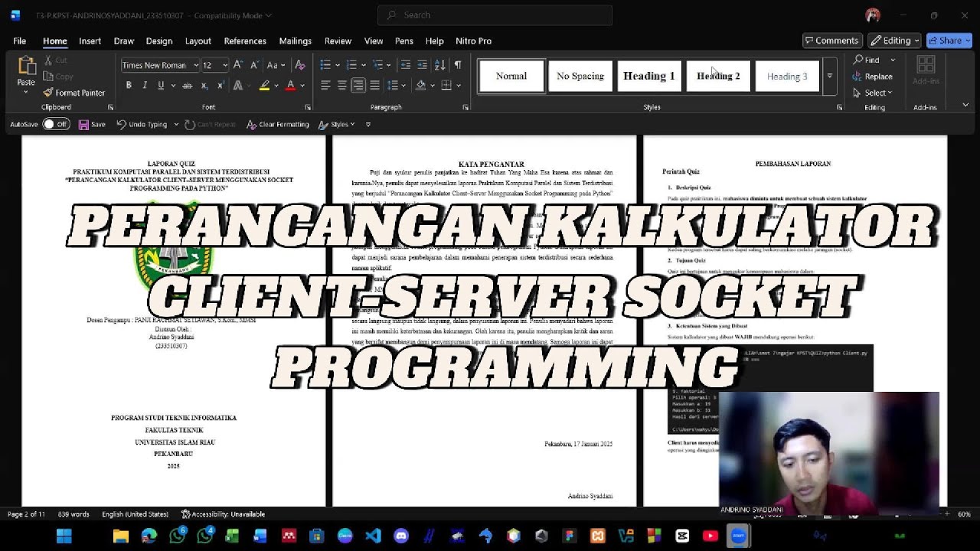Click the Paste clipboard icon

pyautogui.click(x=26, y=67)
